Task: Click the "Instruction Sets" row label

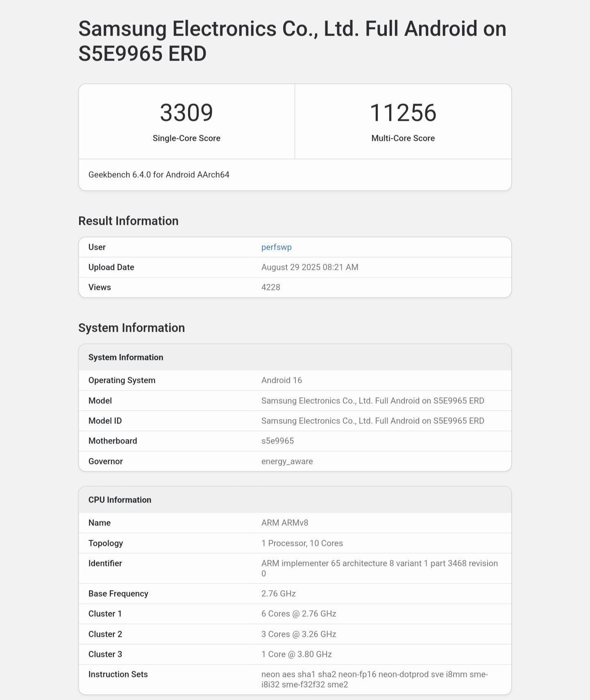Action: [118, 674]
